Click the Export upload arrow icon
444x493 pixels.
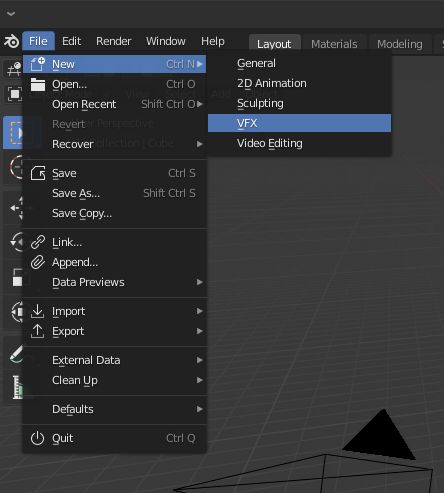tap(38, 331)
